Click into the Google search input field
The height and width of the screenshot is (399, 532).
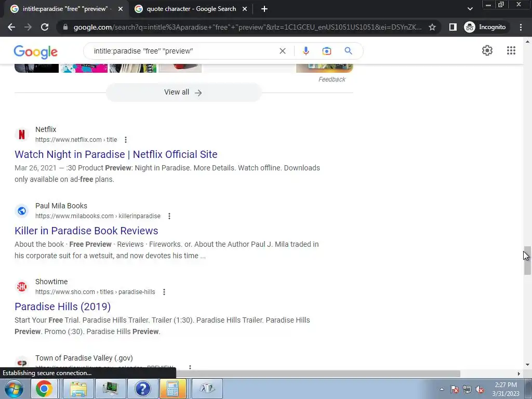point(183,51)
